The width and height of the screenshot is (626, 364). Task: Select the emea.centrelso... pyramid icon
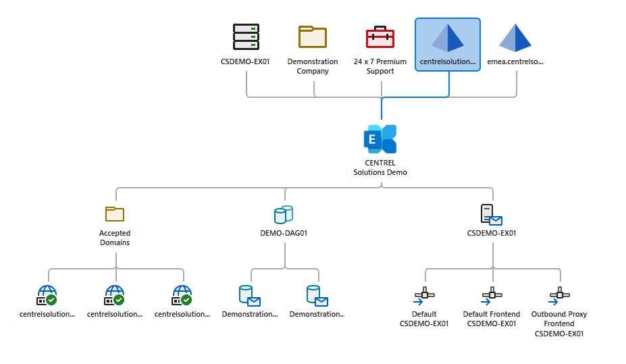[x=515, y=38]
